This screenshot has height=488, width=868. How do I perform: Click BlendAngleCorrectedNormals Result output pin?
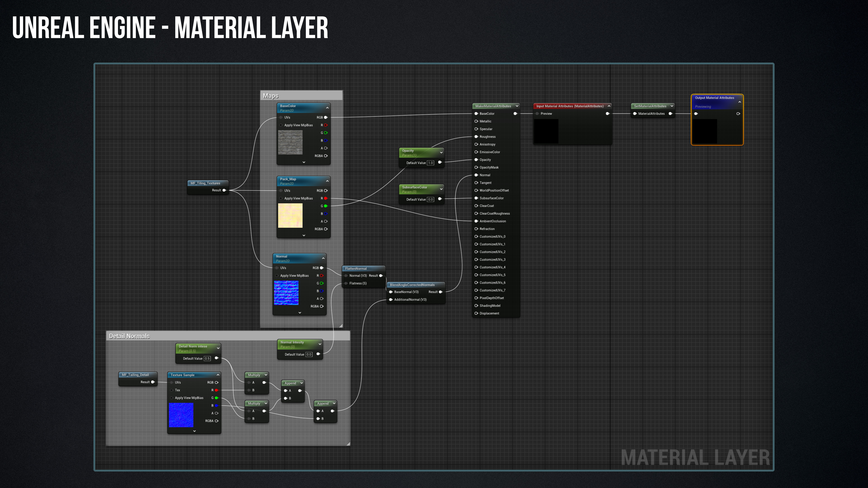tap(440, 292)
